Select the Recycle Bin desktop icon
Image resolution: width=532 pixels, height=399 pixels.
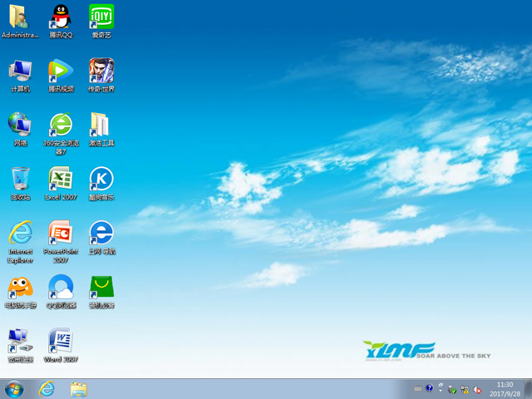click(20, 180)
